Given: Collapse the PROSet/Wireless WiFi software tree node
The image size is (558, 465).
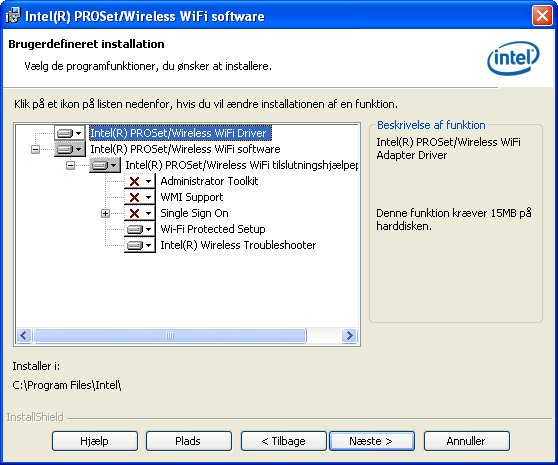Looking at the screenshot, I should [35, 149].
